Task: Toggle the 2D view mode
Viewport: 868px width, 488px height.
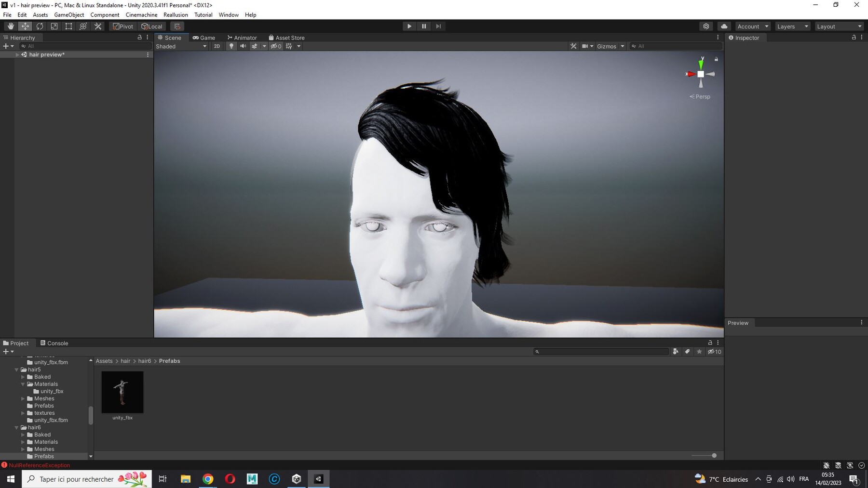Action: click(217, 46)
